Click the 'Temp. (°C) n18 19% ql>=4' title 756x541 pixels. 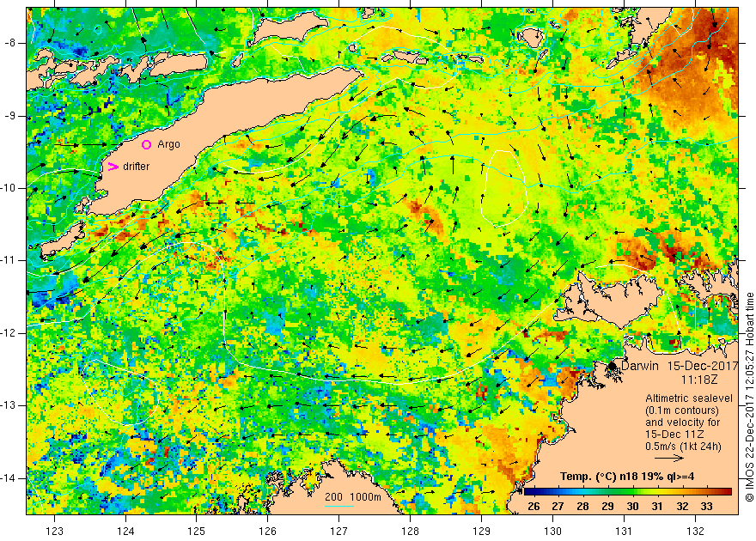coord(627,477)
